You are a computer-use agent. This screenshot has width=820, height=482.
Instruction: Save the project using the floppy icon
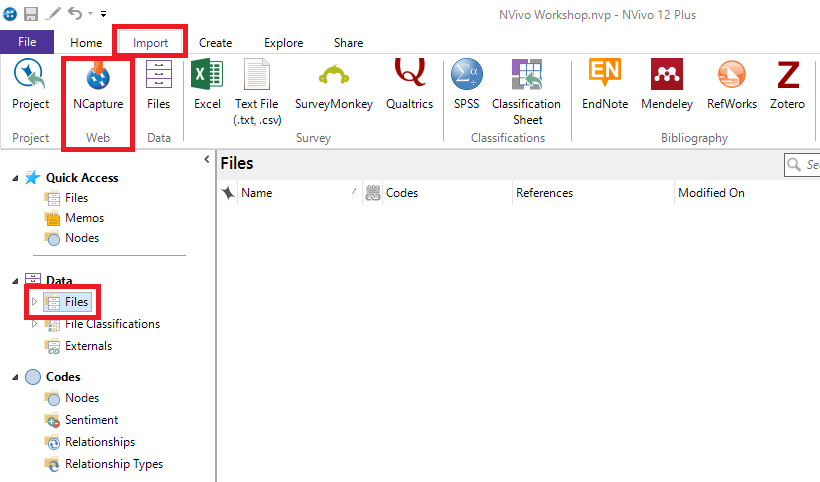pyautogui.click(x=31, y=14)
